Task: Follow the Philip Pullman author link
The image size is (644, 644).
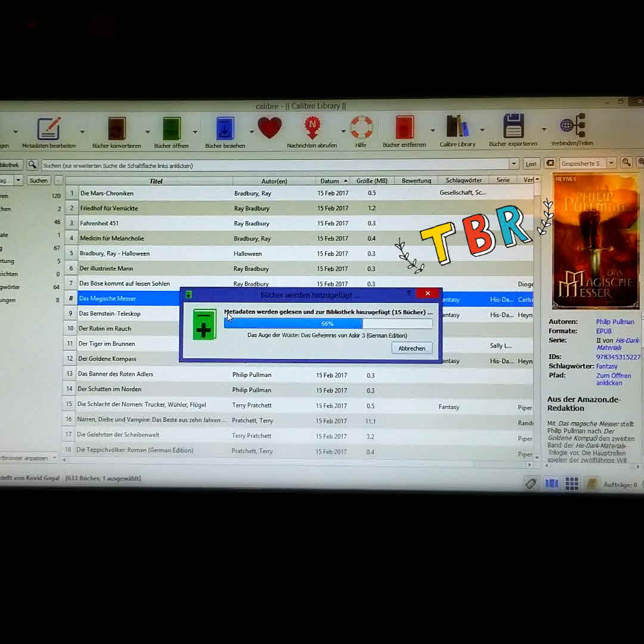Action: coord(615,322)
